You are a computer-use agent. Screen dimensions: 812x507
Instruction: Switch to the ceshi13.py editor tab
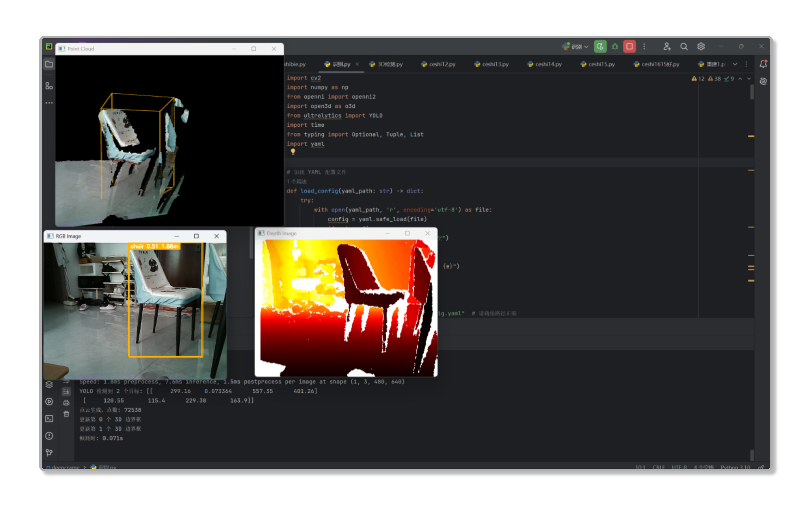[x=491, y=64]
